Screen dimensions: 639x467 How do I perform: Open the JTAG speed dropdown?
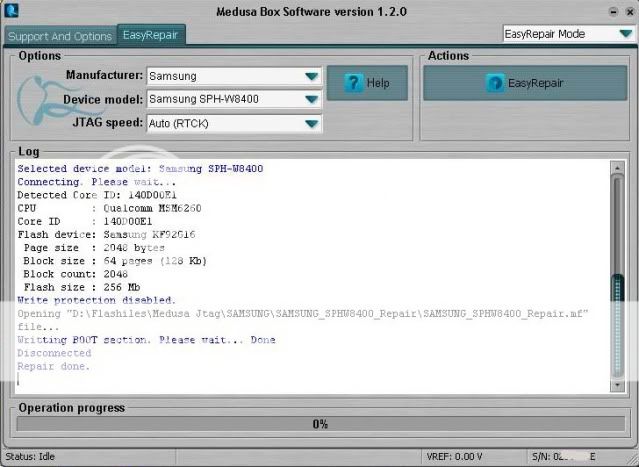[x=234, y=123]
